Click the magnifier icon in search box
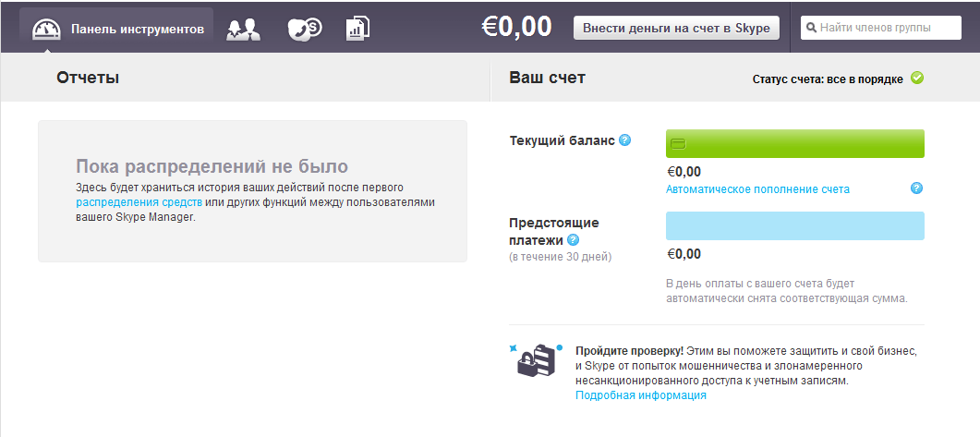 tap(811, 28)
